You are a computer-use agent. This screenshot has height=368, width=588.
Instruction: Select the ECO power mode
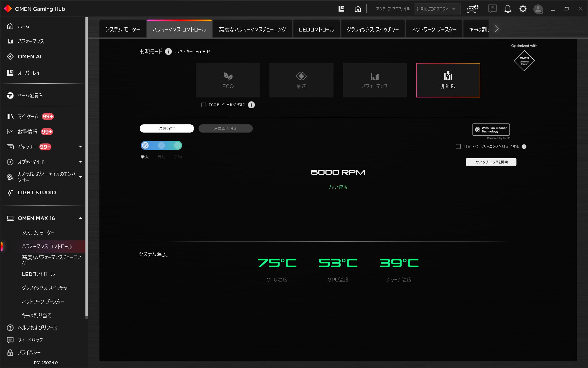228,80
